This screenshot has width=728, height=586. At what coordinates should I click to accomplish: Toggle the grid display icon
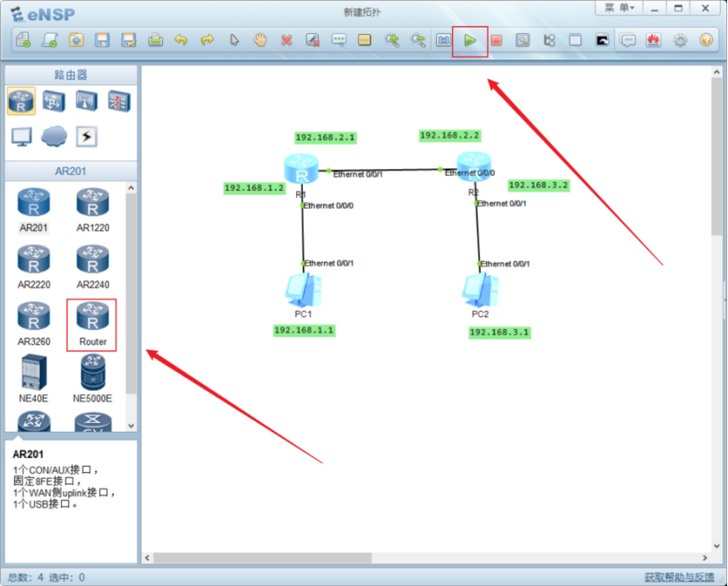pos(576,40)
